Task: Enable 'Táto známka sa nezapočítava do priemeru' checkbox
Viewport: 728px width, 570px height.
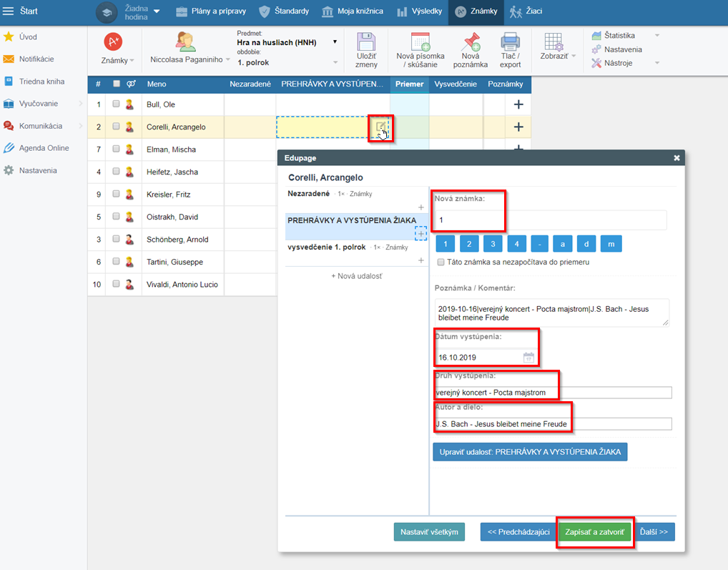Action: [441, 262]
